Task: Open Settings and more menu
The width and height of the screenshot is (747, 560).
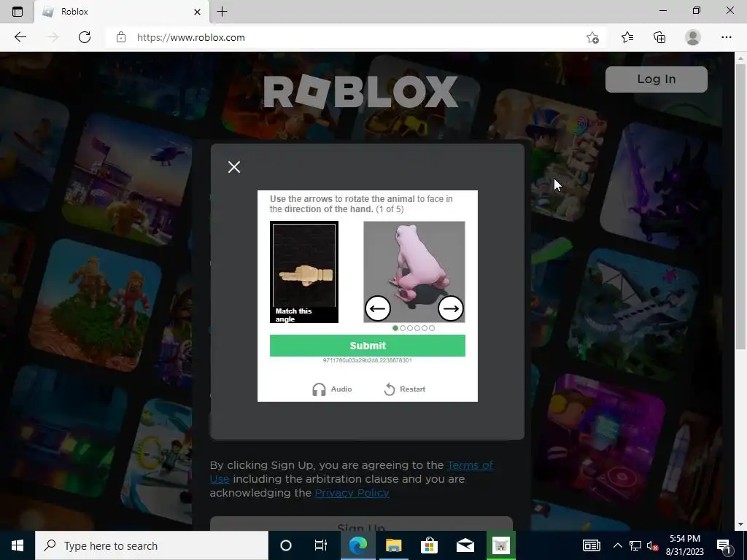Action: (x=726, y=37)
